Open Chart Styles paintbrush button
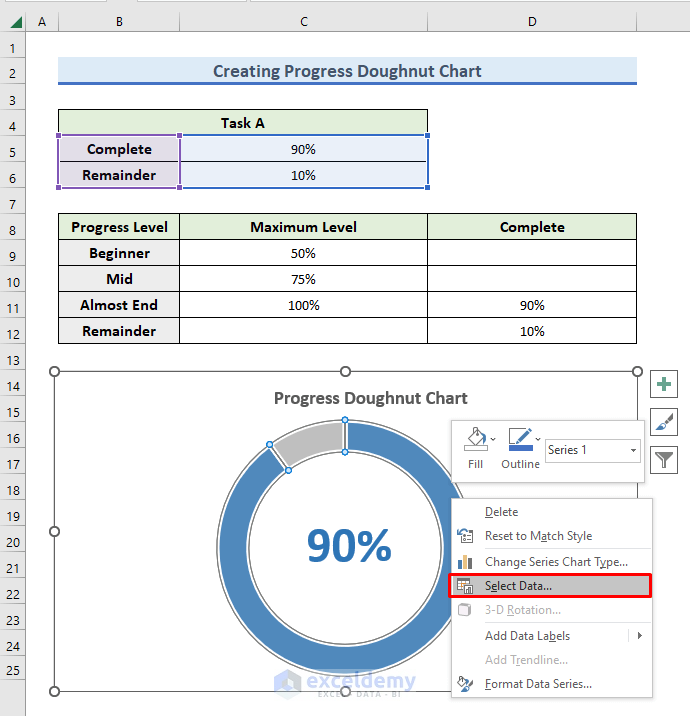Viewport: 690px width, 716px height. 664,422
